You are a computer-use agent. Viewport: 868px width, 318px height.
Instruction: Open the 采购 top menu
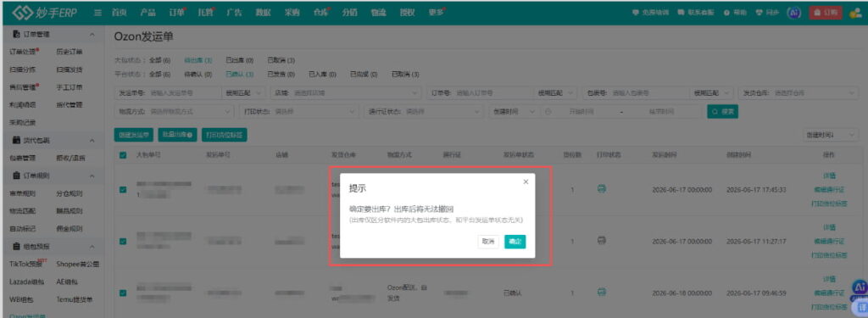pyautogui.click(x=292, y=13)
